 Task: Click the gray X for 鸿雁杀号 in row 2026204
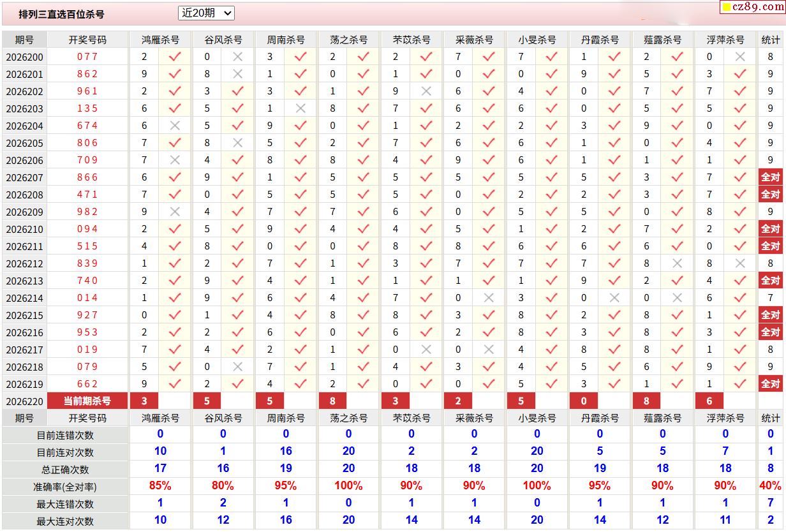pos(175,126)
